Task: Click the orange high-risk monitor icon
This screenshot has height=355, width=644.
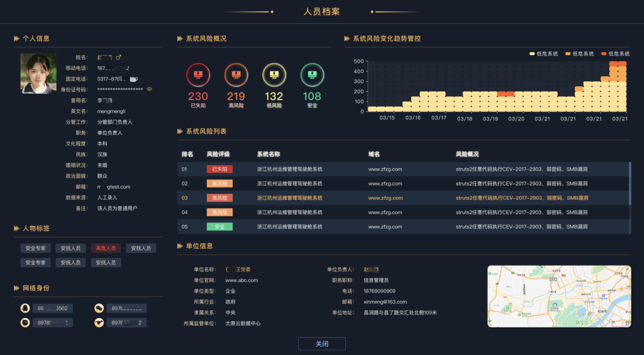Action: pyautogui.click(x=236, y=75)
